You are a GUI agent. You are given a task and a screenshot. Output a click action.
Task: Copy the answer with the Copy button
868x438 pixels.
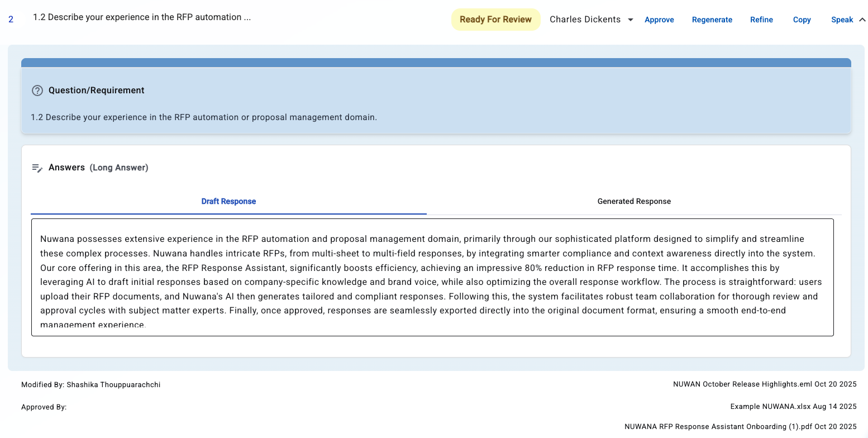pos(802,20)
